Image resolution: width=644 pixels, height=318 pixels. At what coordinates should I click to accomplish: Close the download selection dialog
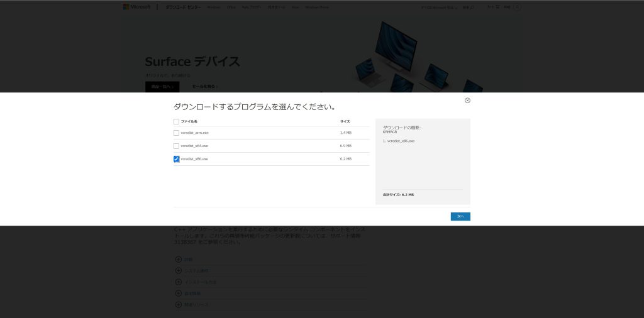click(467, 101)
